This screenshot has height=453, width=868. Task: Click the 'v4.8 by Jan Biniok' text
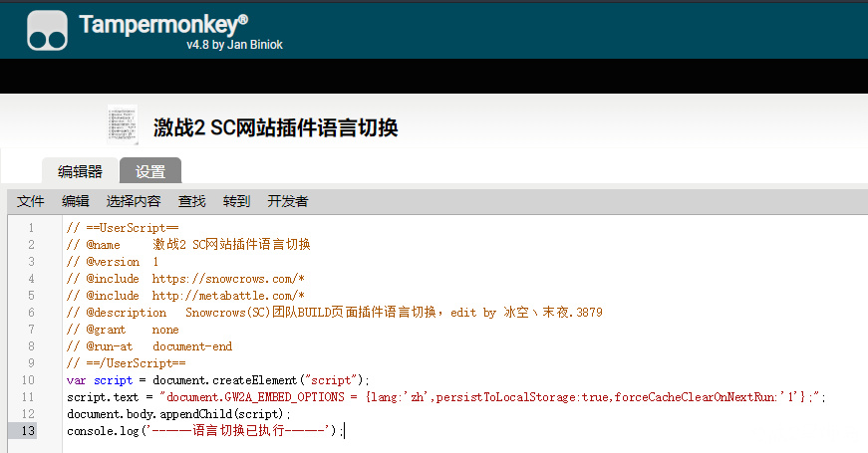pyautogui.click(x=235, y=45)
